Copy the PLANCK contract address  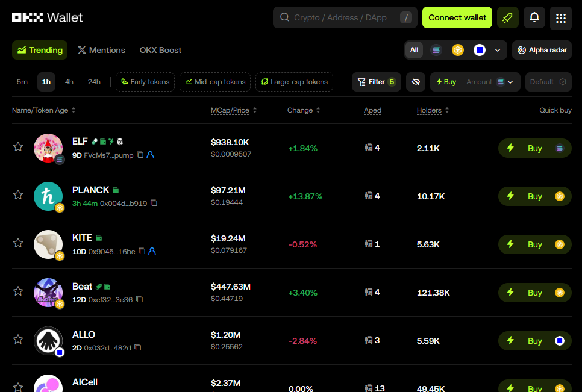pos(154,203)
